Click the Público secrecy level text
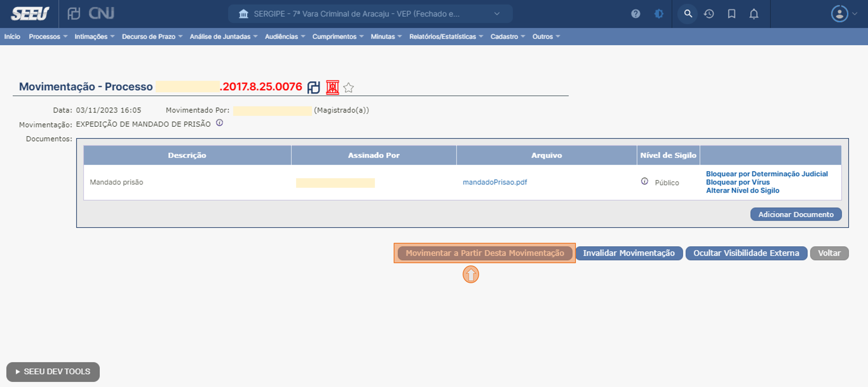 coord(667,183)
